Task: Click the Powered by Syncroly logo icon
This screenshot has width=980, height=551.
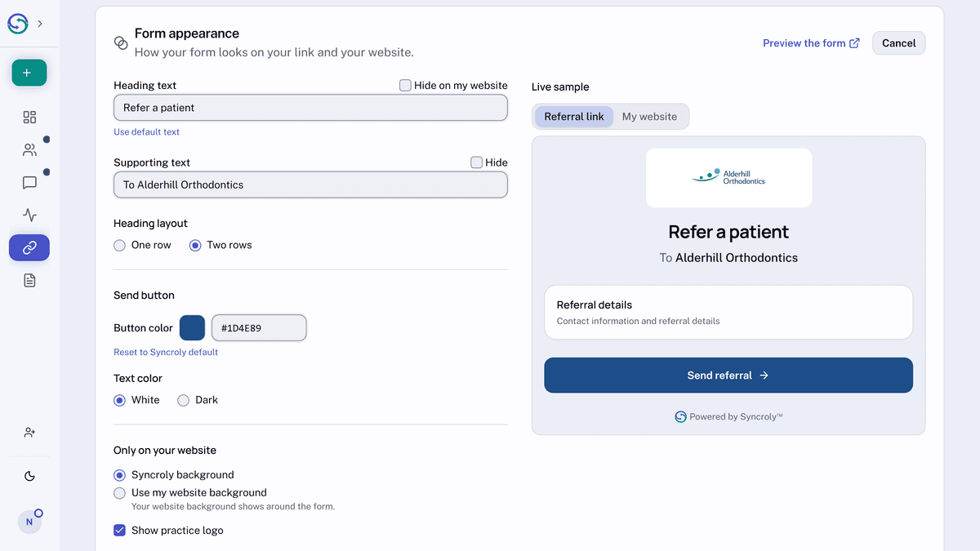Action: tap(680, 417)
